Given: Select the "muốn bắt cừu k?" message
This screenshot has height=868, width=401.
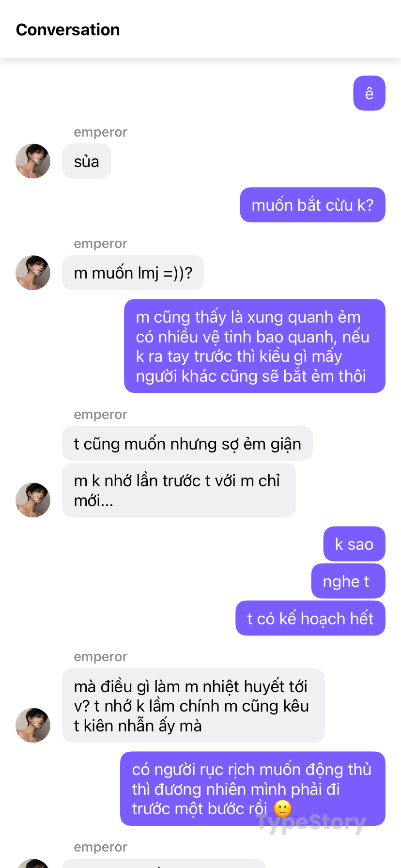Looking at the screenshot, I should pyautogui.click(x=312, y=205).
